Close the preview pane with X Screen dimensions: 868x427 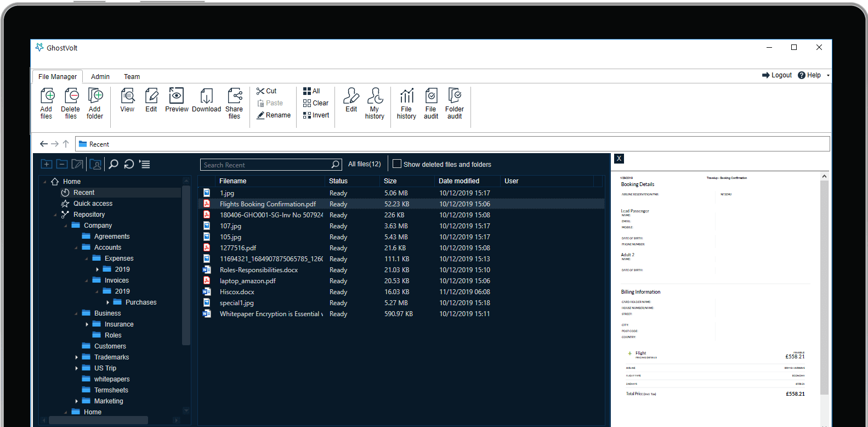pos(619,159)
